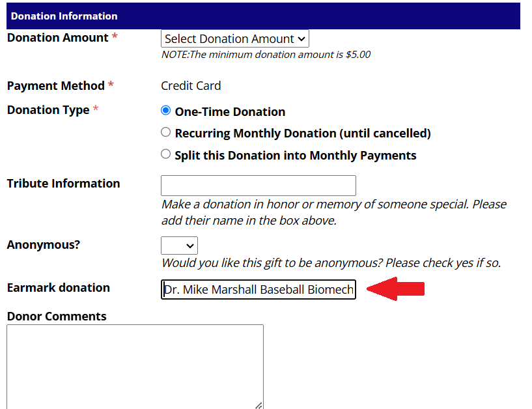The image size is (532, 409).
Task: Pick Split this Donation into Monthly Payments radio
Action: (x=165, y=154)
